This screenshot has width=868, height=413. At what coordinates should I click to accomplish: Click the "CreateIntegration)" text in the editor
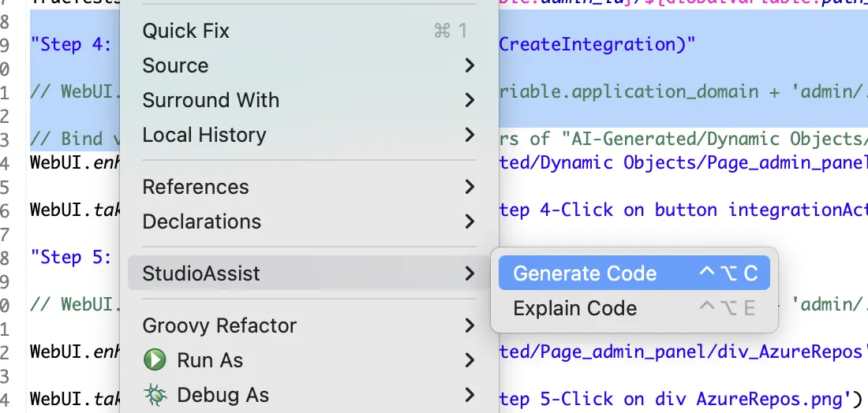pos(597,44)
